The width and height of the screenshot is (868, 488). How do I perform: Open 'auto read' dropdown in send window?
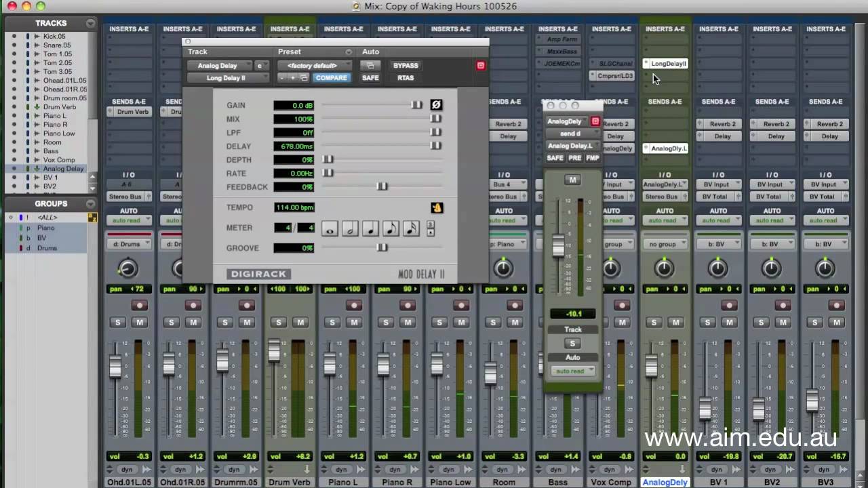(x=573, y=371)
